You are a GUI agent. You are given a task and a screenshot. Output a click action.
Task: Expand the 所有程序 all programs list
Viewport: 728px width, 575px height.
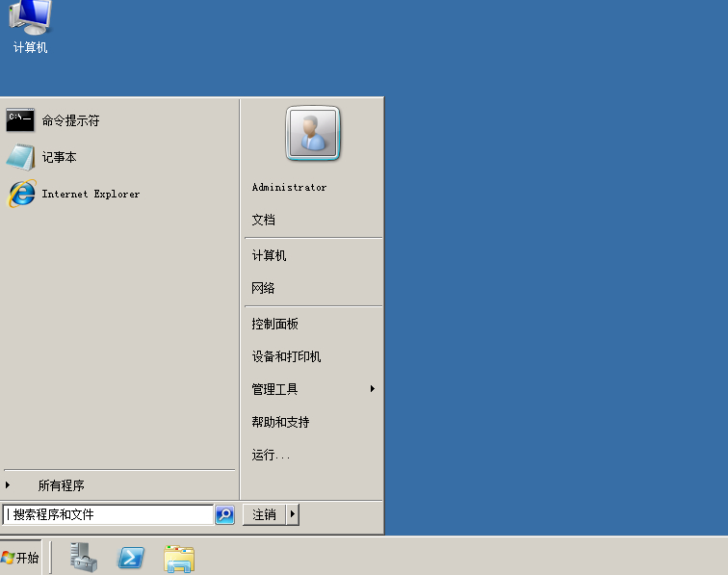[61, 485]
